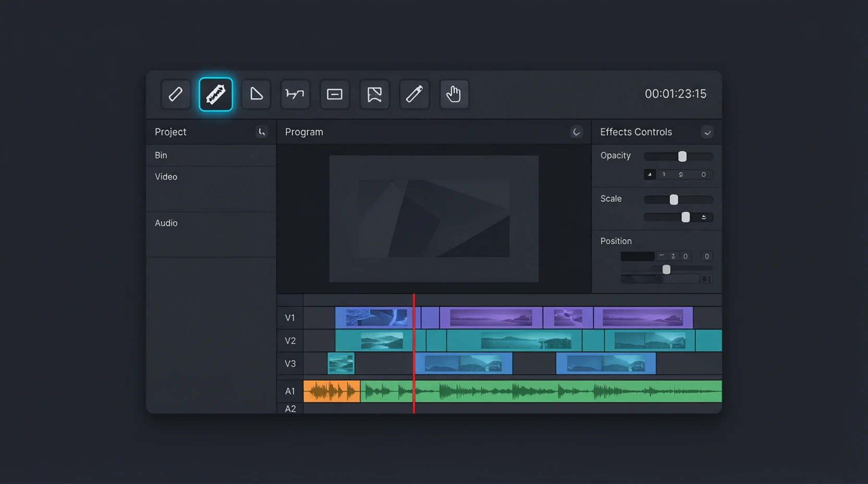
Task: Select the Pencil tool in toolbar
Action: (x=176, y=94)
